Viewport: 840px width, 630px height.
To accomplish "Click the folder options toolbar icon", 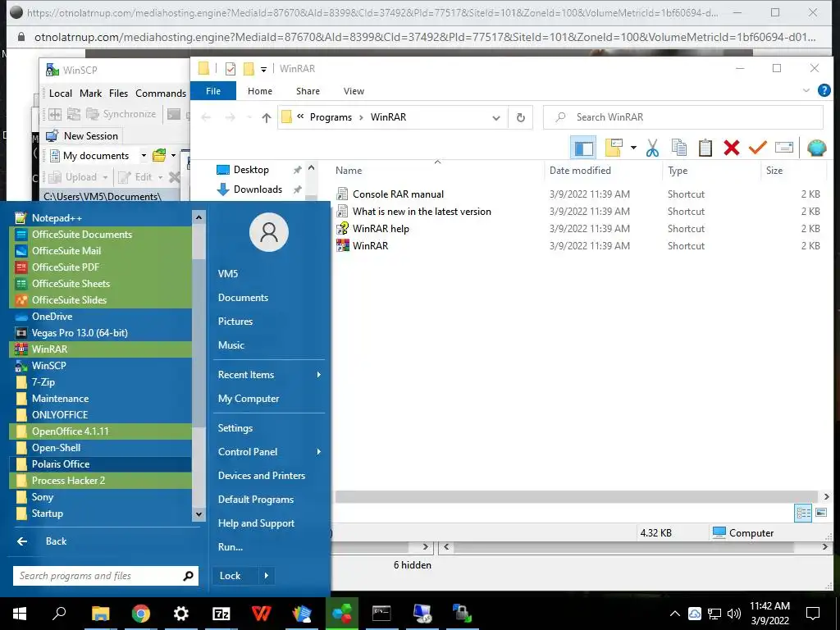I will [614, 148].
